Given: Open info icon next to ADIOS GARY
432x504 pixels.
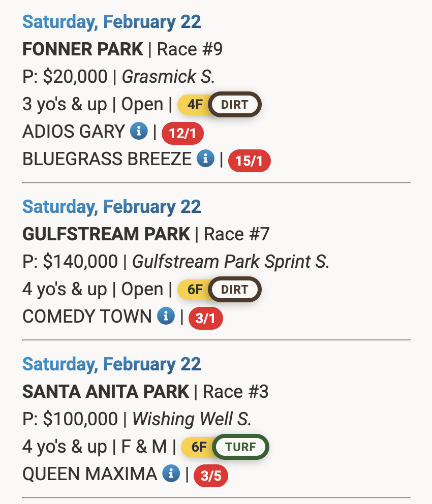Looking at the screenshot, I should pos(139,131).
